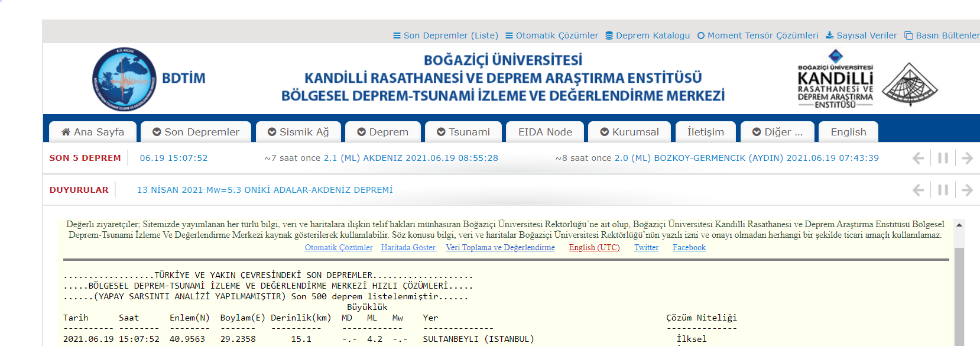Expand the Diğer ... menu
The width and height of the screenshot is (980, 346).
pos(777,132)
